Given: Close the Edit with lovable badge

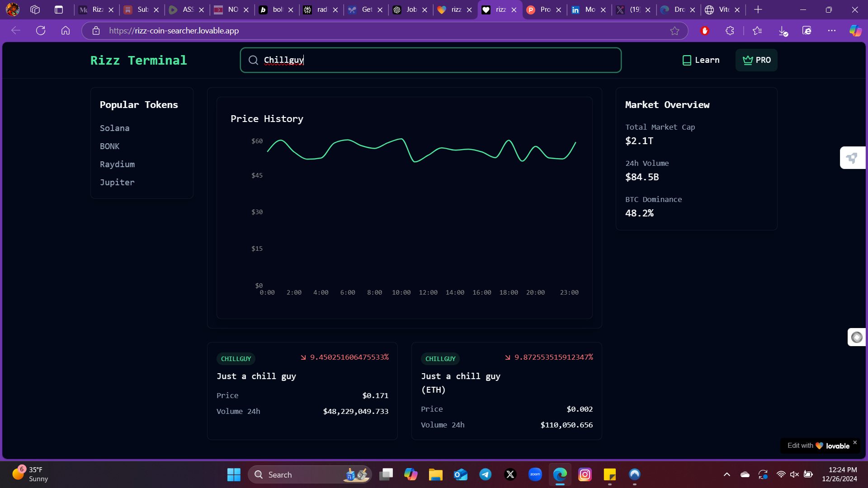Looking at the screenshot, I should pyautogui.click(x=855, y=442).
